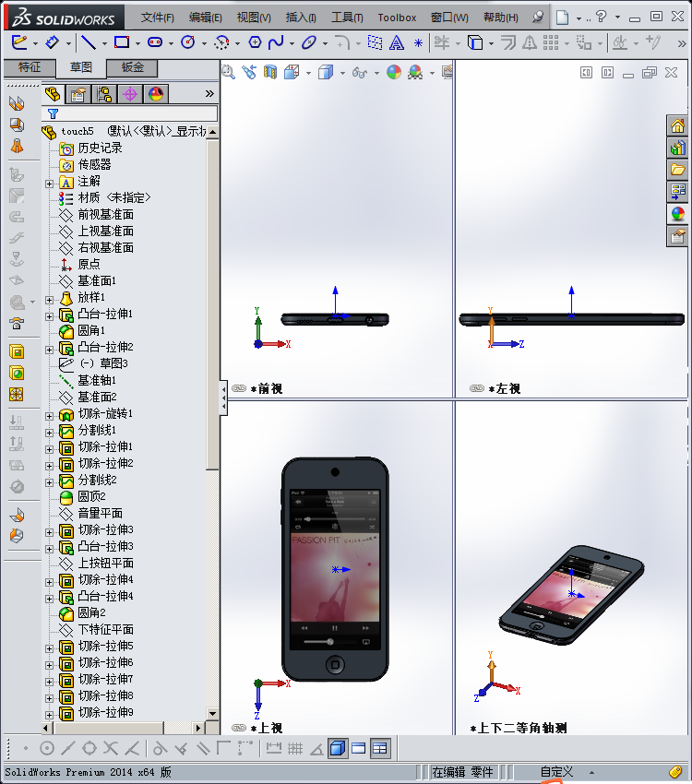Toggle link views icon in 左视 viewport
Viewport: 692px width, 784px height.
click(x=477, y=388)
